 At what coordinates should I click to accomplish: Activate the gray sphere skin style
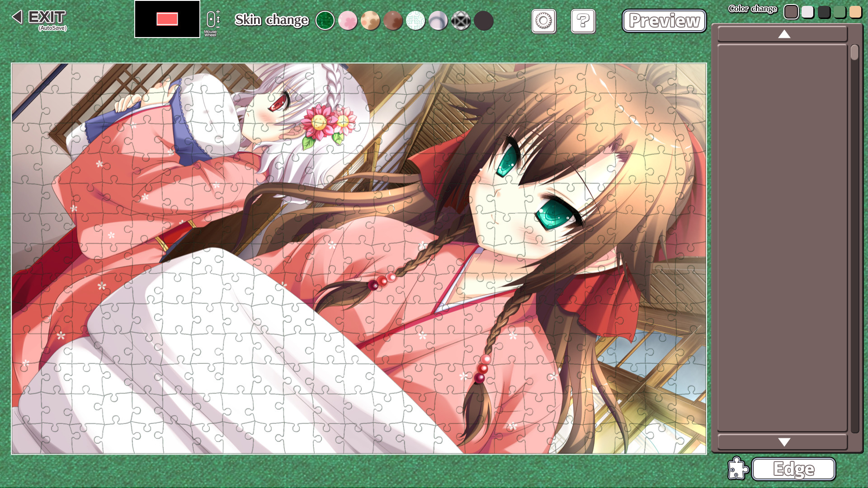439,21
